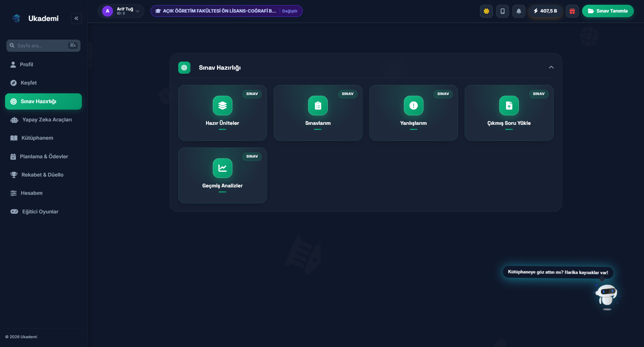Click the Hazır Üniteler layers icon
This screenshot has width=644, height=347.
[x=223, y=106]
